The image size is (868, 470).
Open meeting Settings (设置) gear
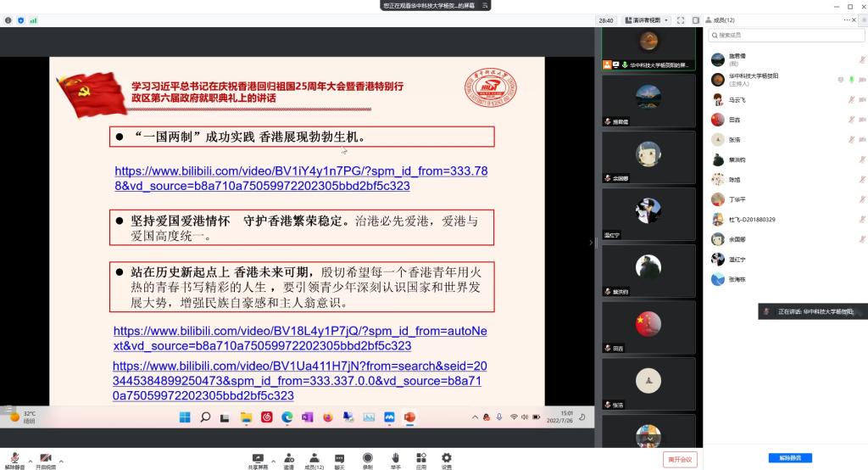click(446, 459)
